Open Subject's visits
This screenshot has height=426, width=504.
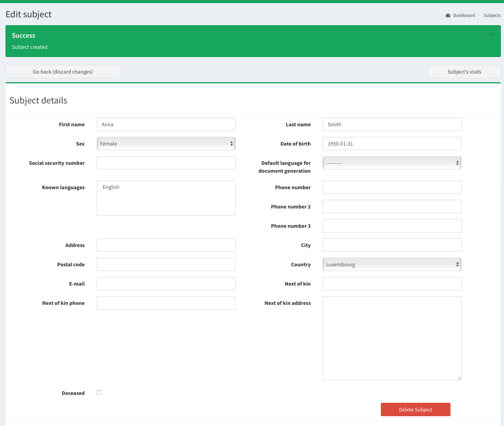[x=464, y=72]
